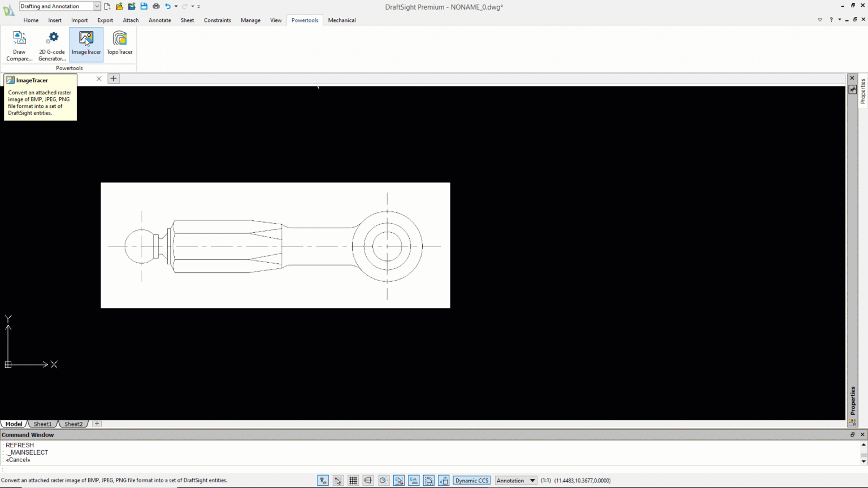The width and height of the screenshot is (868, 488).
Task: Open the Constraints ribbon tab
Action: coord(217,20)
